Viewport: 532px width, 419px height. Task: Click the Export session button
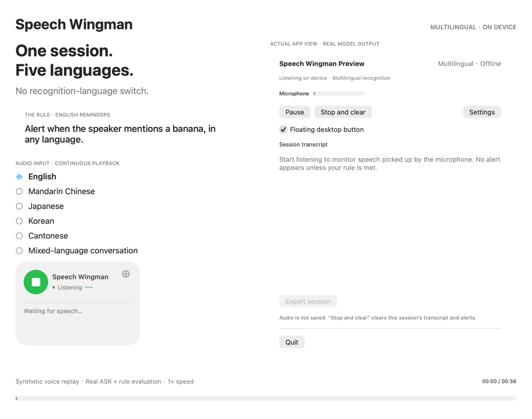coord(308,301)
